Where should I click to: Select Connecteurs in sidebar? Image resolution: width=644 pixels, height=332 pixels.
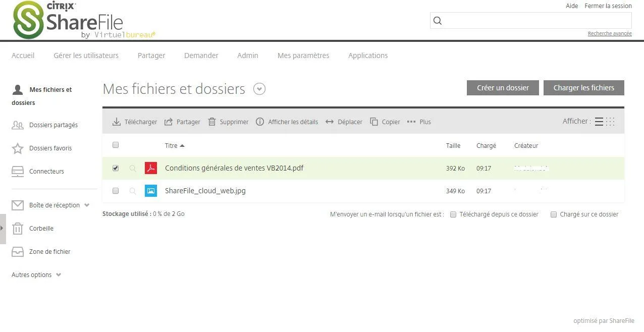point(46,172)
